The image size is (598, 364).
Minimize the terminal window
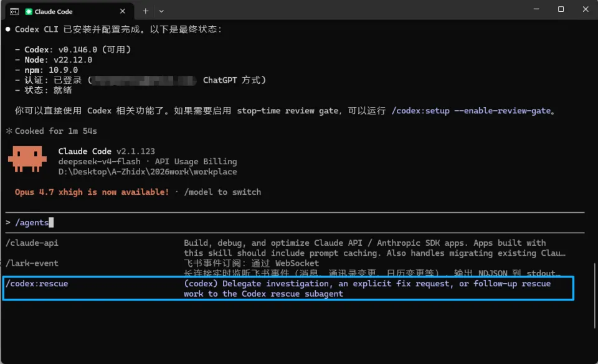point(536,9)
